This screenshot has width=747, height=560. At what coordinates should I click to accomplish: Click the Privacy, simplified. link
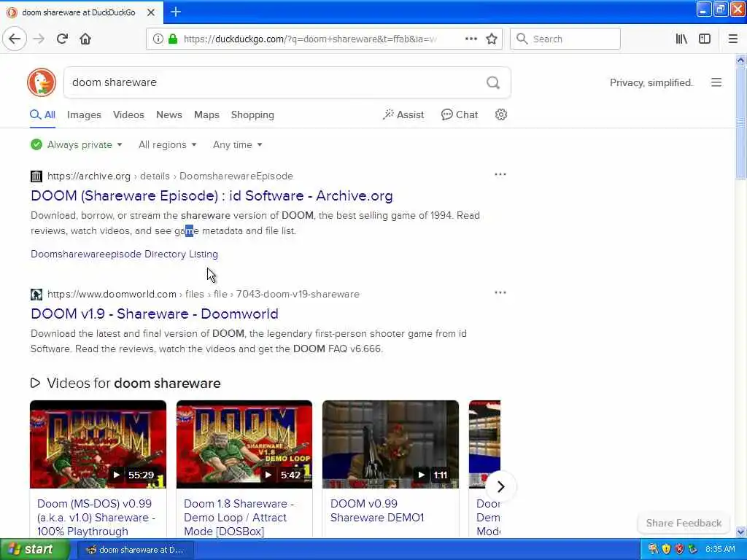coord(651,83)
